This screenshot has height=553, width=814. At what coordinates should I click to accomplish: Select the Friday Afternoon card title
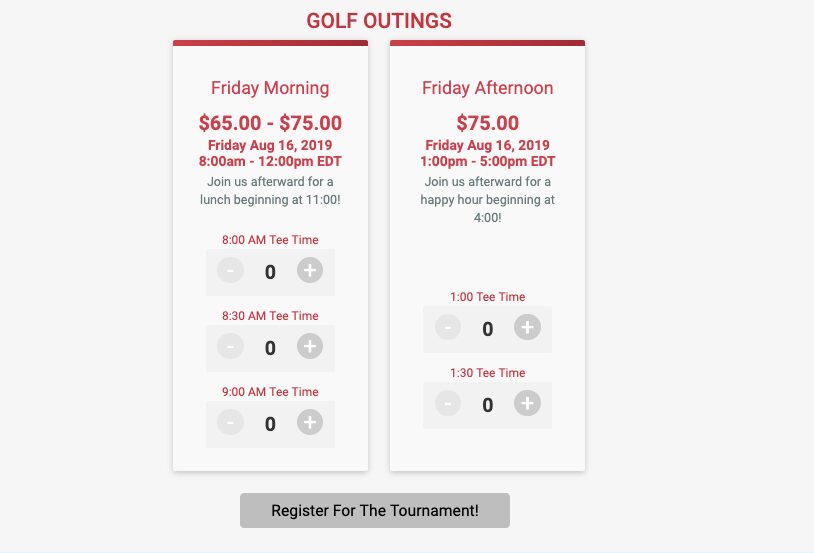(487, 88)
